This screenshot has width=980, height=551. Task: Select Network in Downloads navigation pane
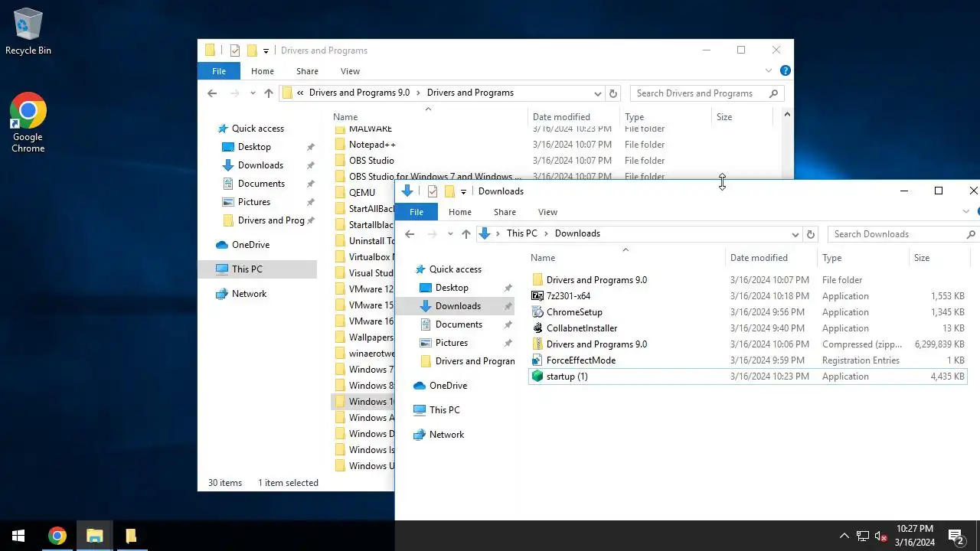click(446, 435)
